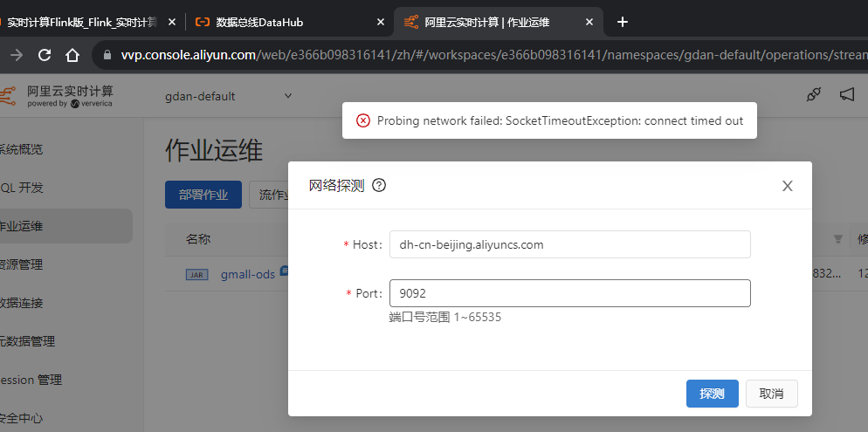Viewport: 868px width, 432px height.
Task: Open Session 管理 in the sidebar
Action: tap(31, 380)
